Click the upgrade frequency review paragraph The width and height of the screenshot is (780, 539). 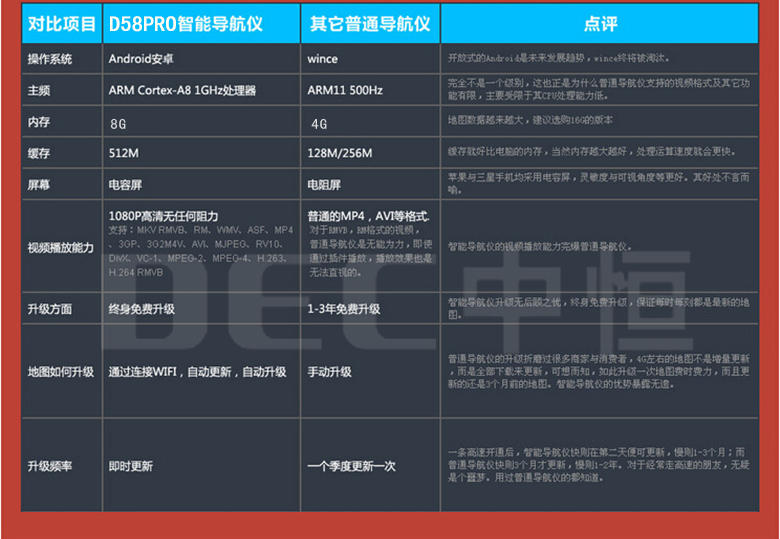598,465
